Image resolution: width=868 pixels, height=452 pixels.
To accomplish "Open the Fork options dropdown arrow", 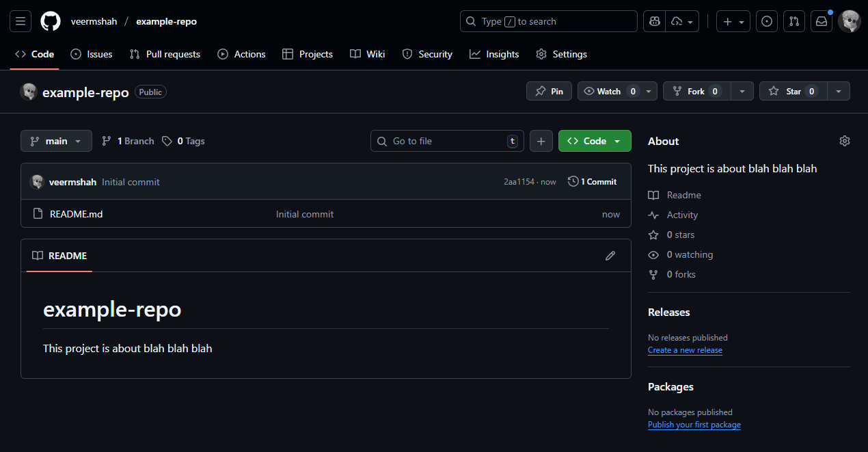I will (x=742, y=91).
